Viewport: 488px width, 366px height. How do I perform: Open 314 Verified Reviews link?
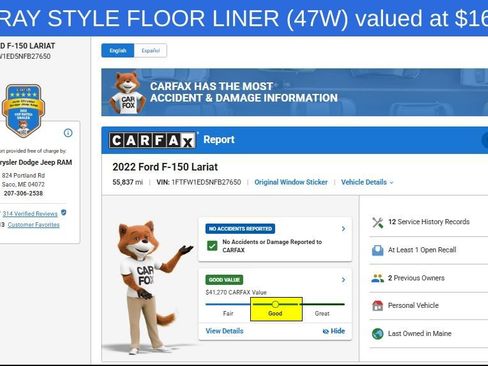point(30,214)
